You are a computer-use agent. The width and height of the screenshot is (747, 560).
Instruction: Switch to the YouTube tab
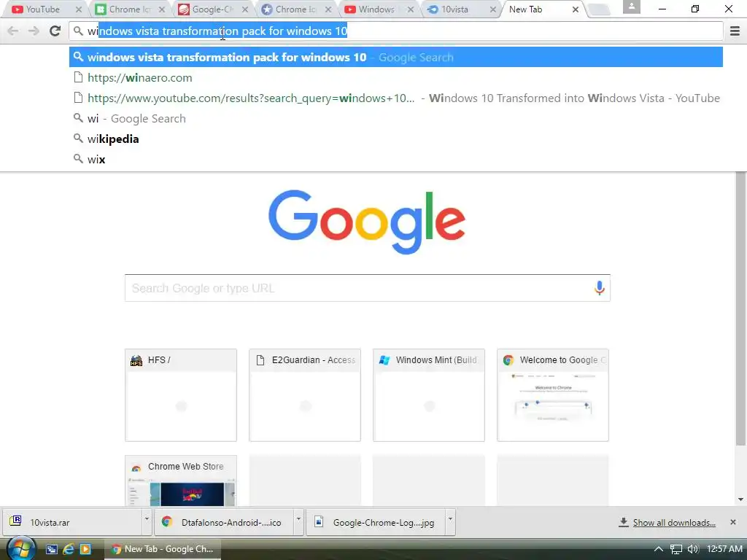[x=42, y=9]
